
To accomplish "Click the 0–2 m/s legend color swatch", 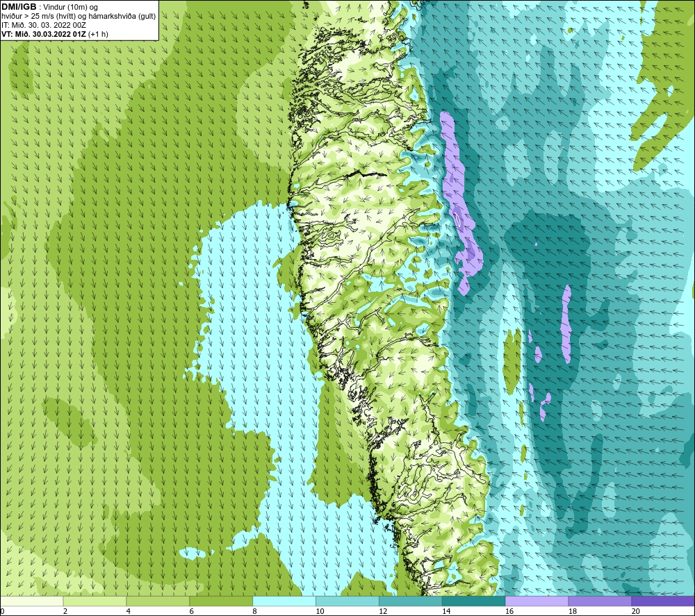I will coord(32,601).
